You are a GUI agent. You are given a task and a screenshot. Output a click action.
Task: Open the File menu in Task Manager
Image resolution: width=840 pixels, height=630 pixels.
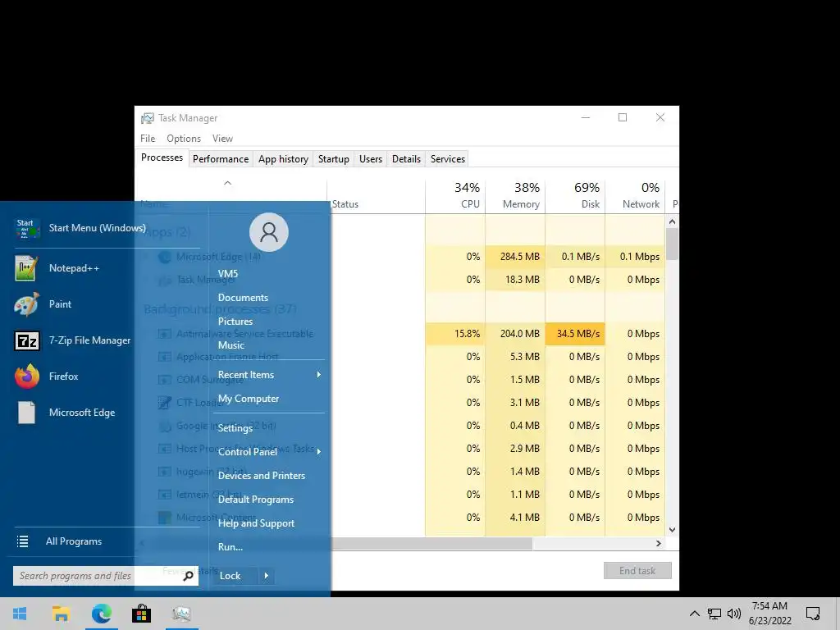(x=148, y=138)
